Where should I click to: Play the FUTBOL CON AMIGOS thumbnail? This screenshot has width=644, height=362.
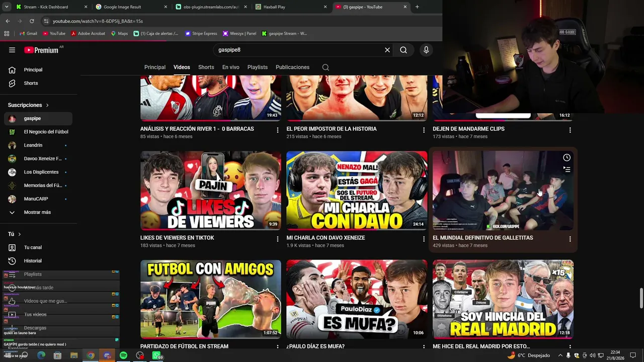click(211, 299)
